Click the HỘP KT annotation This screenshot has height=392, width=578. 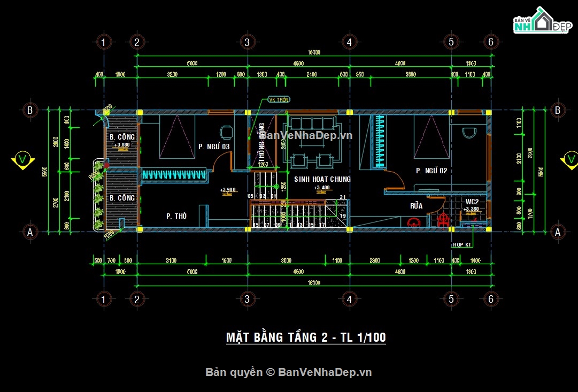(462, 244)
